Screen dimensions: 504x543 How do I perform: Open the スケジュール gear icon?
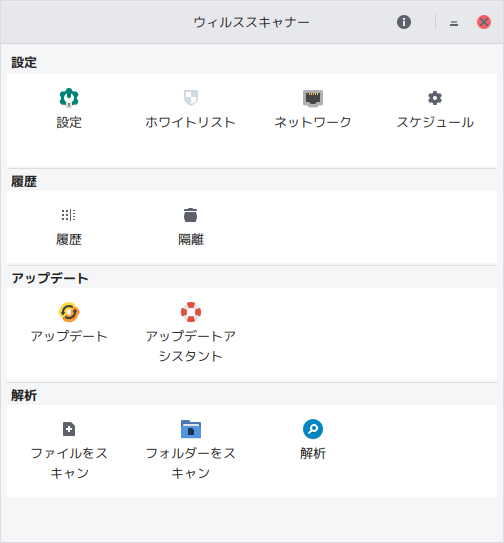point(435,98)
